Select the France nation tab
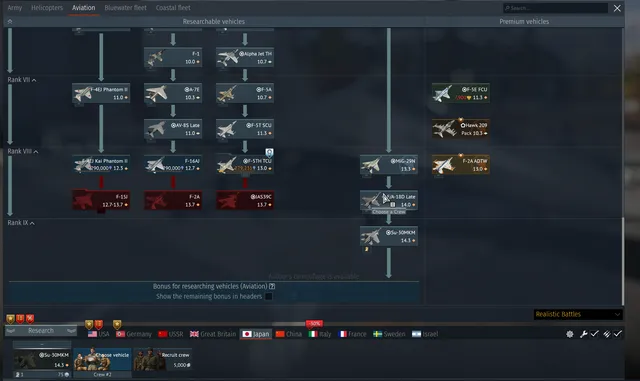Image resolution: width=640 pixels, height=381 pixels. click(x=352, y=334)
